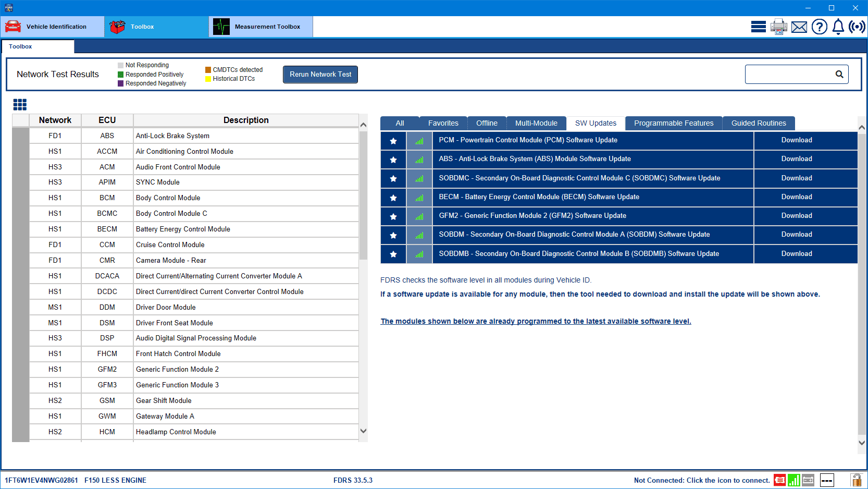Open the envelope feedback icon
This screenshot has height=489, width=868.
[799, 27]
